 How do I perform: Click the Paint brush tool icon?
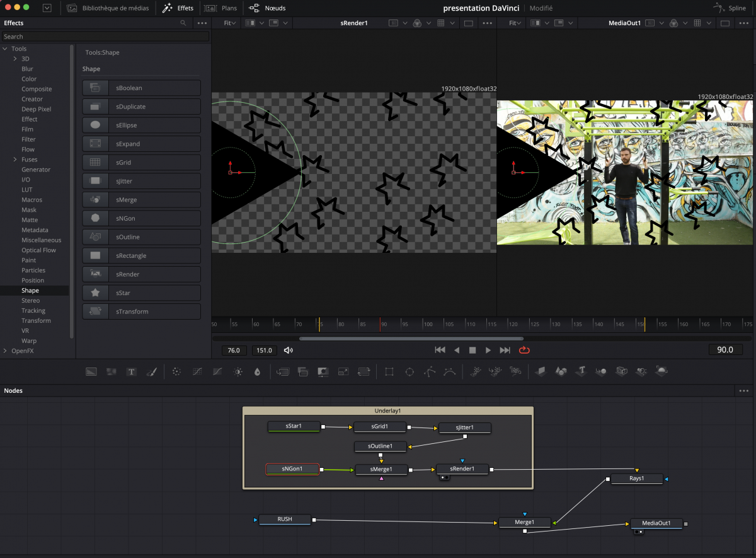pos(151,372)
